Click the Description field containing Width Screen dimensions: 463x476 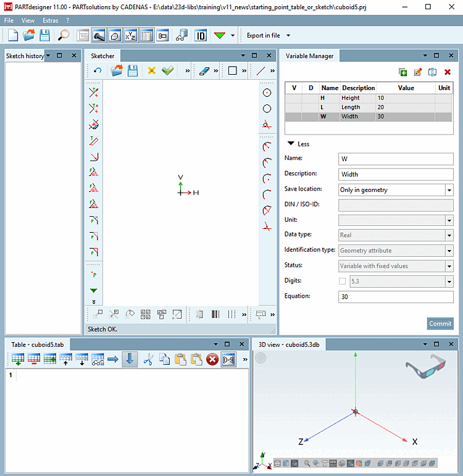[x=396, y=175]
